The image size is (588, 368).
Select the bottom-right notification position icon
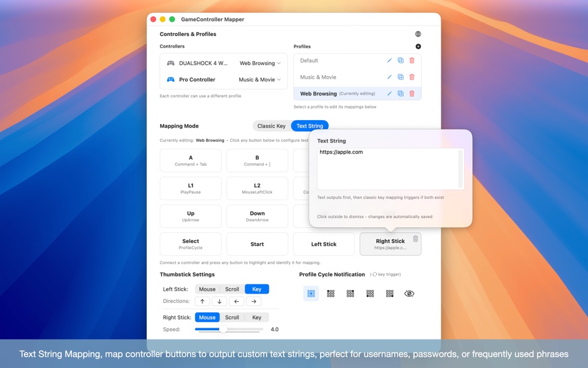[x=390, y=293]
